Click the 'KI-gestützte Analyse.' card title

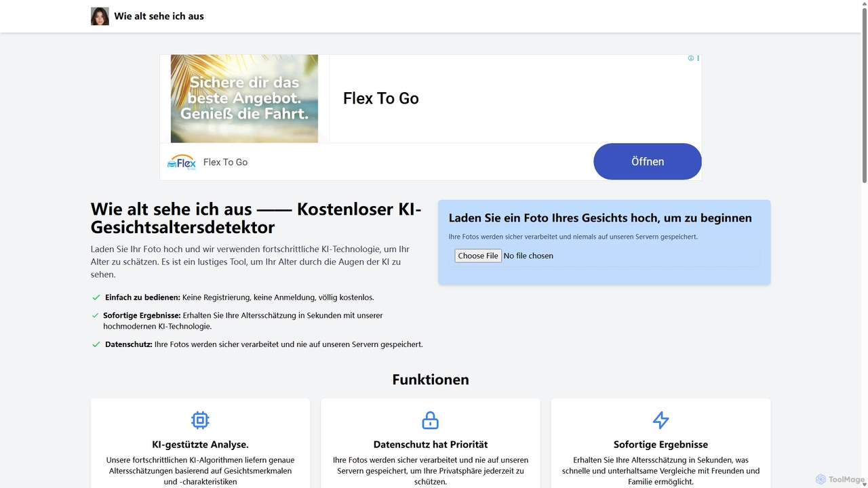[x=200, y=445]
